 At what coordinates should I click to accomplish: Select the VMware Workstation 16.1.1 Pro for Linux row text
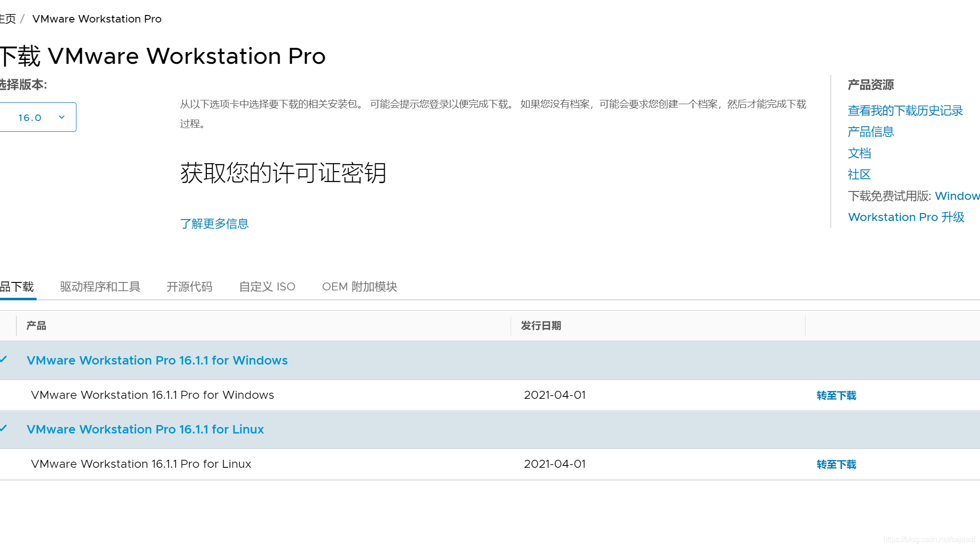141,464
